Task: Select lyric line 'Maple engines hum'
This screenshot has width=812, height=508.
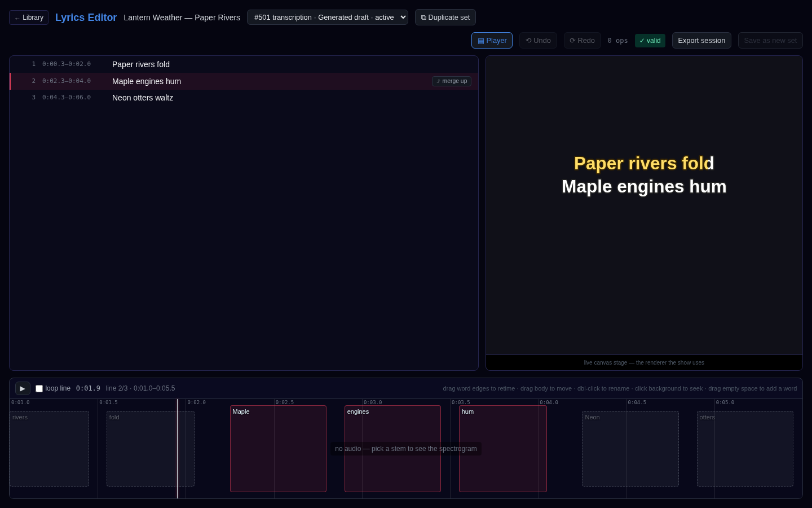Action: click(244, 81)
